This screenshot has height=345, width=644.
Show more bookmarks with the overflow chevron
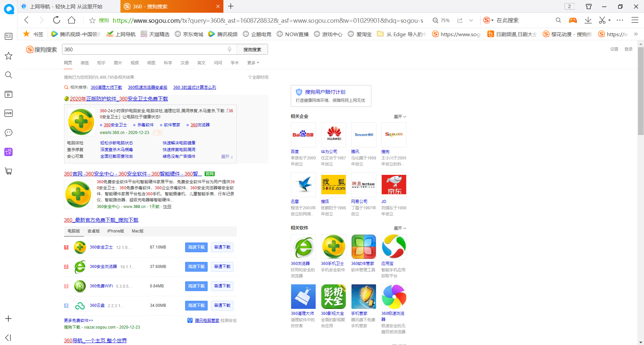pyautogui.click(x=636, y=34)
